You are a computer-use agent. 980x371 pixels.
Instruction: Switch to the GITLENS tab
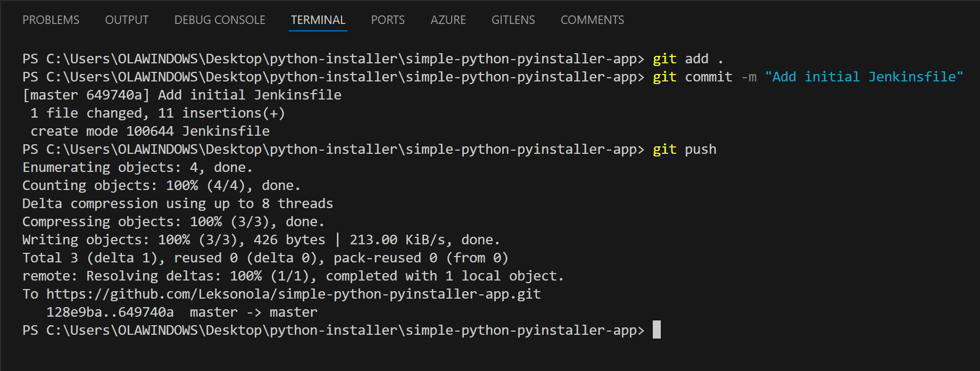tap(513, 20)
